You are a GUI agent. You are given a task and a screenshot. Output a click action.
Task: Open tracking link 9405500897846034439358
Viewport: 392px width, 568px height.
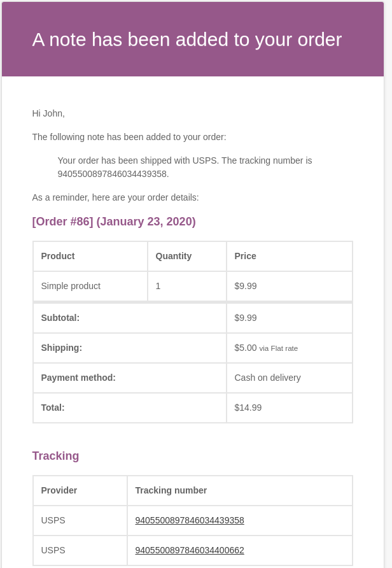(190, 520)
